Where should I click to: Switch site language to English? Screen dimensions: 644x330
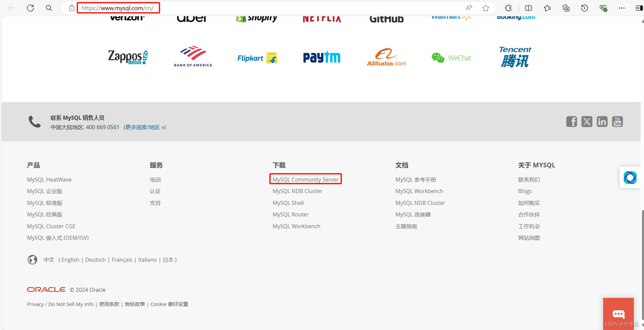pos(70,260)
